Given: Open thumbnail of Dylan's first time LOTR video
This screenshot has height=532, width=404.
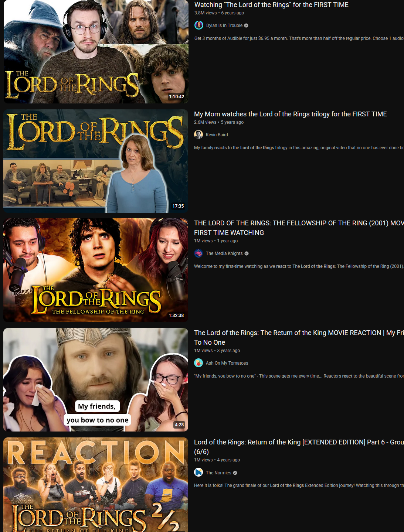Looking at the screenshot, I should pos(96,51).
